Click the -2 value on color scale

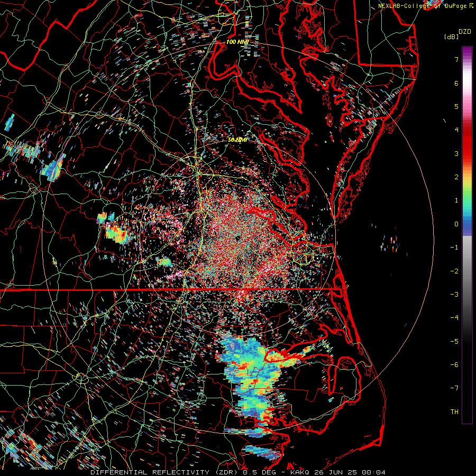(454, 271)
